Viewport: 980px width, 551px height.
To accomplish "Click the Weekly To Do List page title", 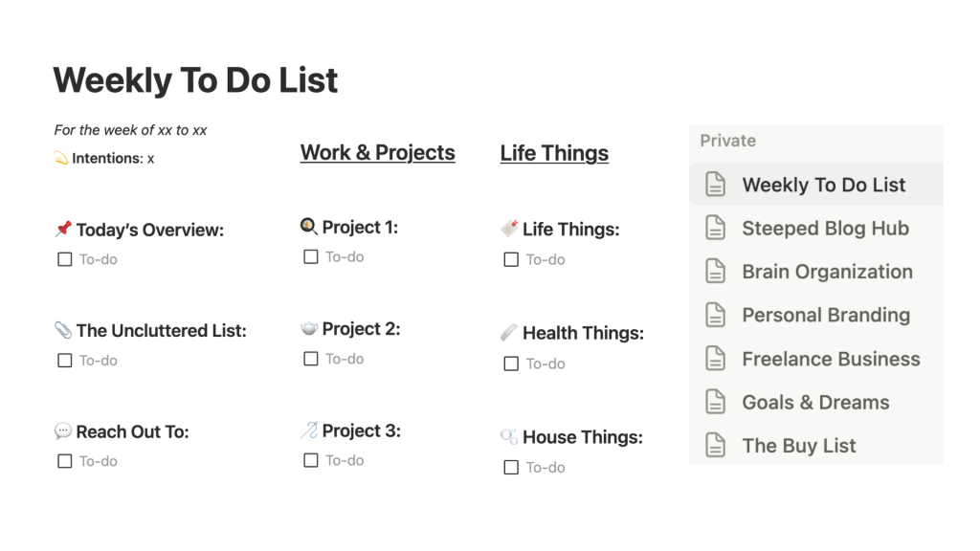I will [195, 80].
